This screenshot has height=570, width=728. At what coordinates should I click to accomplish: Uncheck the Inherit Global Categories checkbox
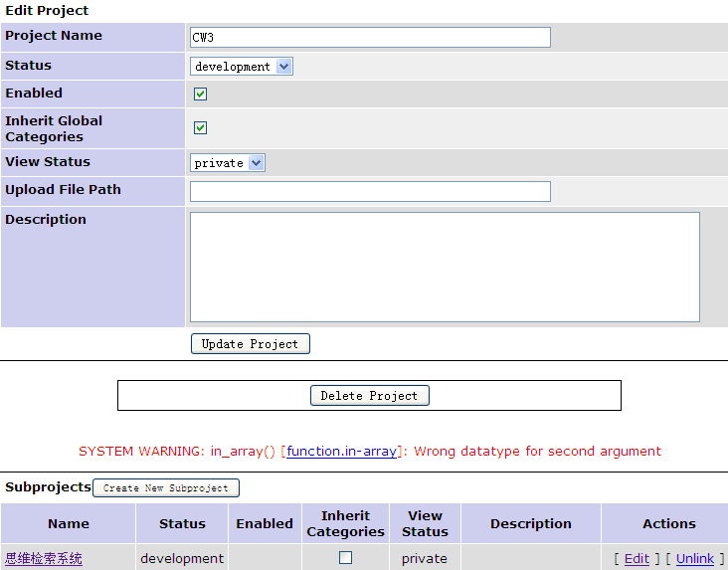pos(200,128)
